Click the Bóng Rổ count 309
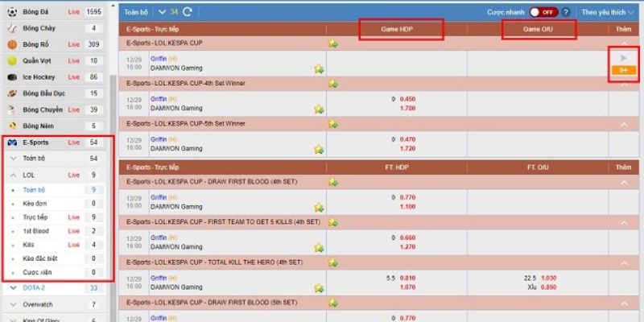644x322 pixels. pyautogui.click(x=93, y=44)
